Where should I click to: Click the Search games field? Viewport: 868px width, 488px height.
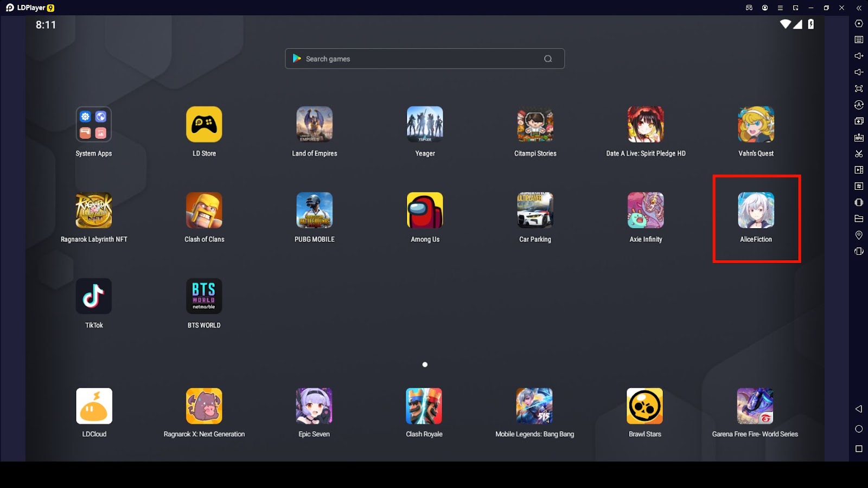[x=425, y=59]
